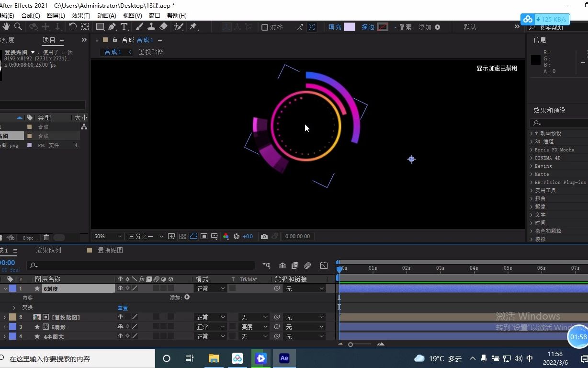Image resolution: width=588 pixels, height=368 pixels.
Task: Open the 填充 fill color swatch
Action: point(350,27)
